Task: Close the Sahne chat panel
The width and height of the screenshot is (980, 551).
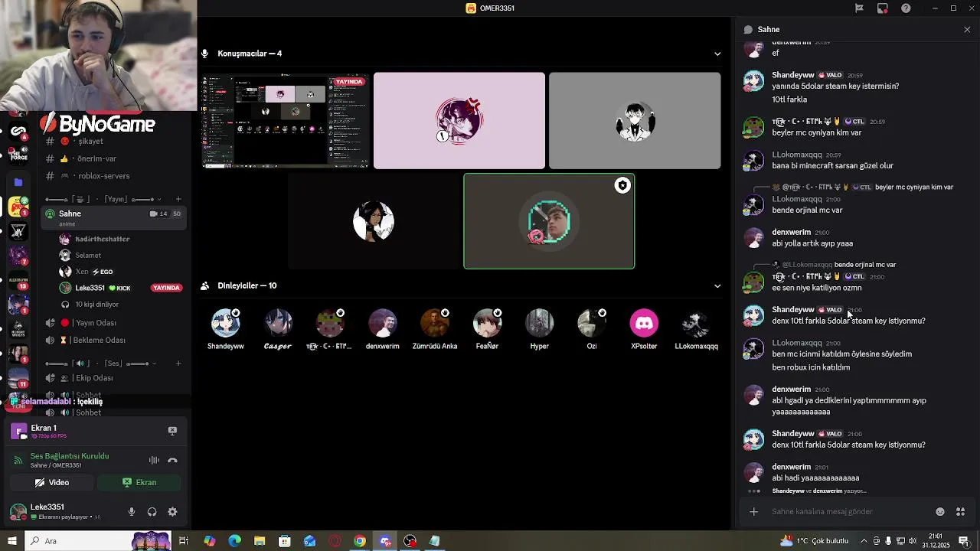Action: 967,30
